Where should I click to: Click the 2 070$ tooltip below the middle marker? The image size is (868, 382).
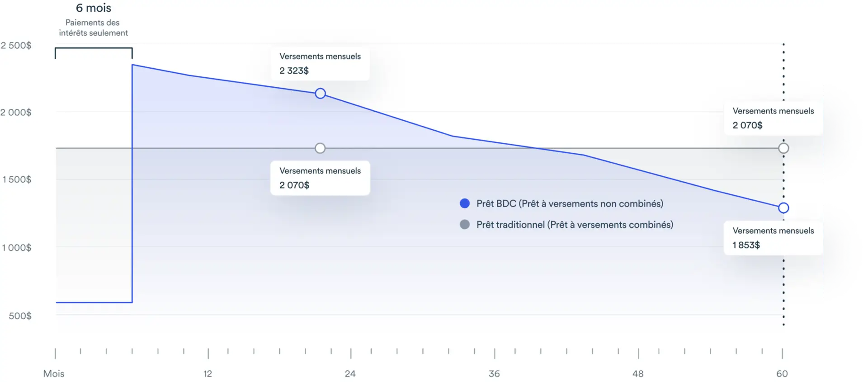[320, 178]
